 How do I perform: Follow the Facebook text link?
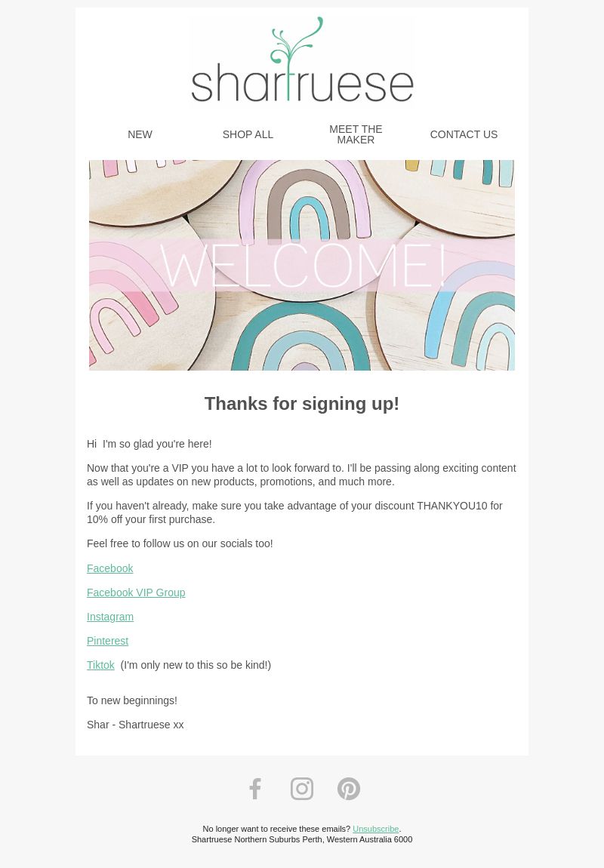[x=110, y=568]
